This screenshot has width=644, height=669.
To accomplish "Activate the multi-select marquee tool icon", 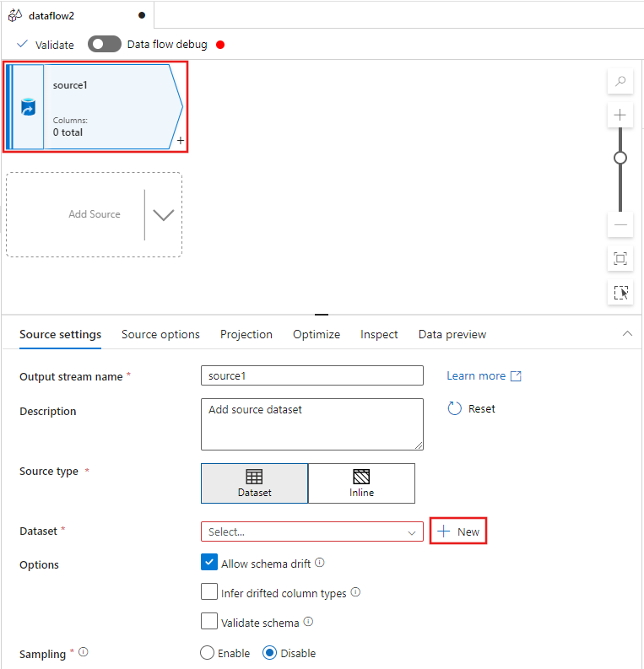I will pos(620,293).
